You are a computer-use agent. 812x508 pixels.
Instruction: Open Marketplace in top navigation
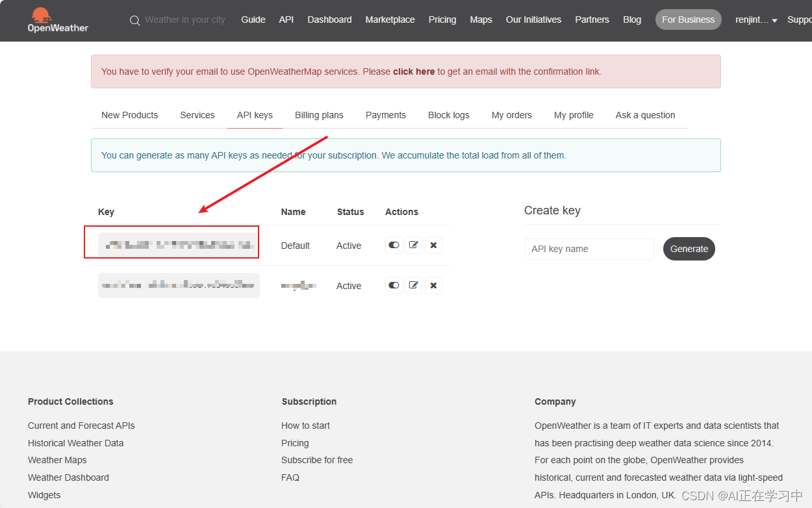[390, 19]
